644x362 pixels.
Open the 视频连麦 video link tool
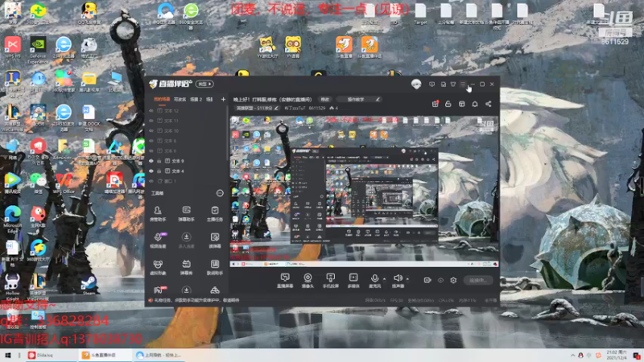(x=158, y=241)
